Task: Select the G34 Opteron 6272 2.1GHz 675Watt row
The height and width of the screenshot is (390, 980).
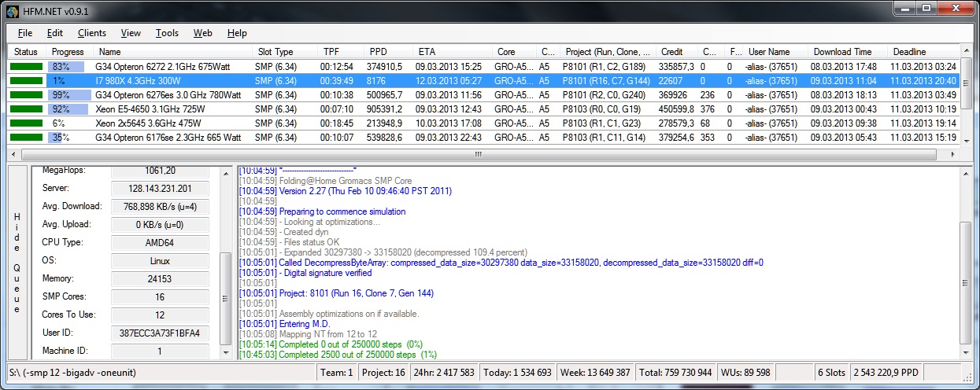Action: click(483, 66)
